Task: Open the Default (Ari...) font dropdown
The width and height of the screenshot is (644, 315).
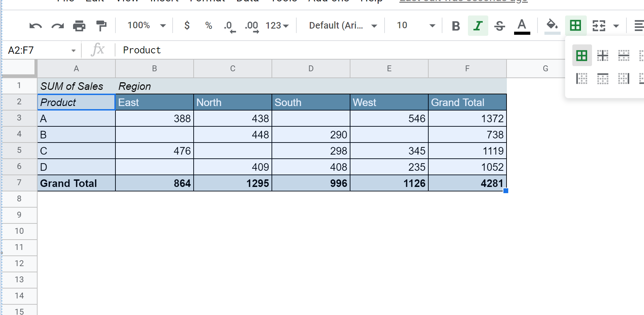Action: 343,25
